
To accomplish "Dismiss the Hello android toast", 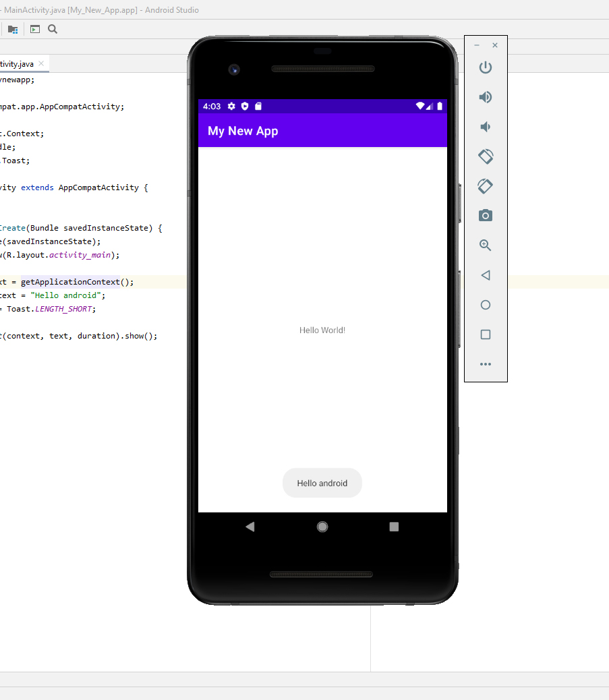I will 322,483.
